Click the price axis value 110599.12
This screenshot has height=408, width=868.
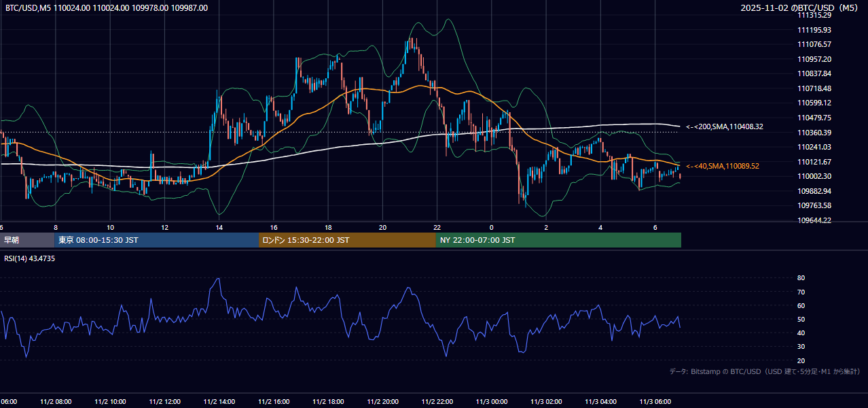[814, 103]
